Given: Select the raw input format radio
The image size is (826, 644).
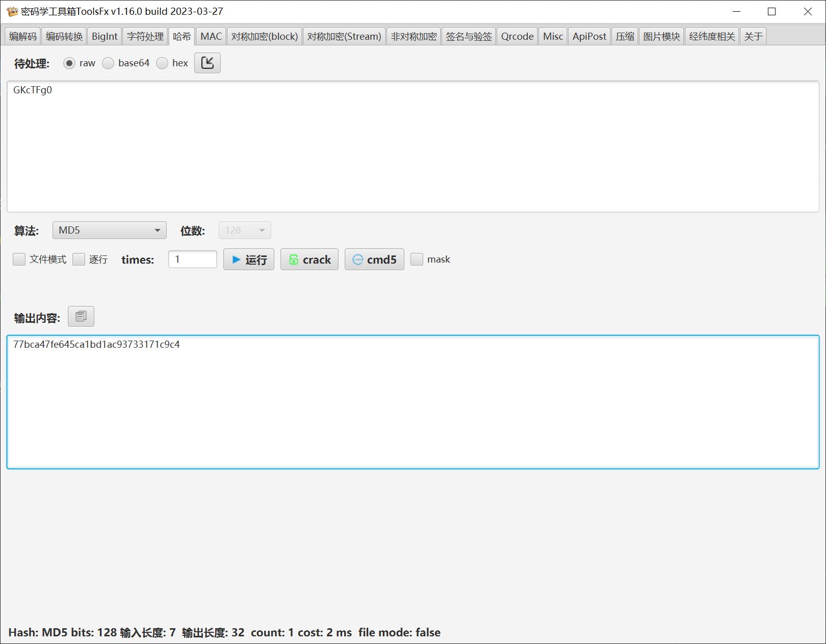Looking at the screenshot, I should 69,63.
